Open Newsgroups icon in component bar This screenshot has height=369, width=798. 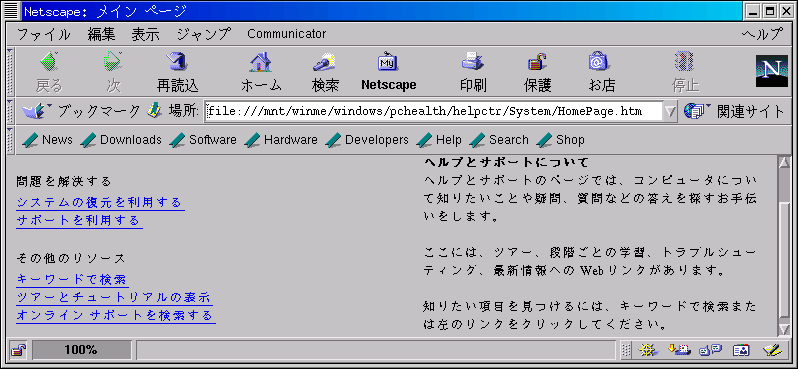(x=710, y=350)
